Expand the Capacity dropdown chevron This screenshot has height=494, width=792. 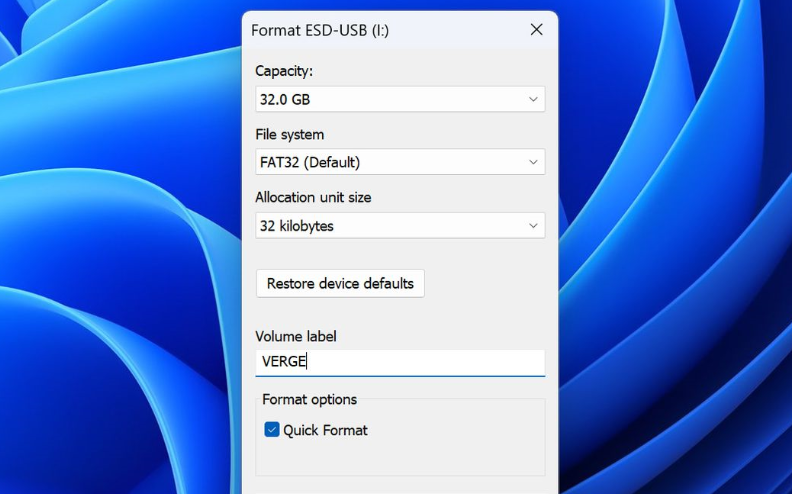533,99
